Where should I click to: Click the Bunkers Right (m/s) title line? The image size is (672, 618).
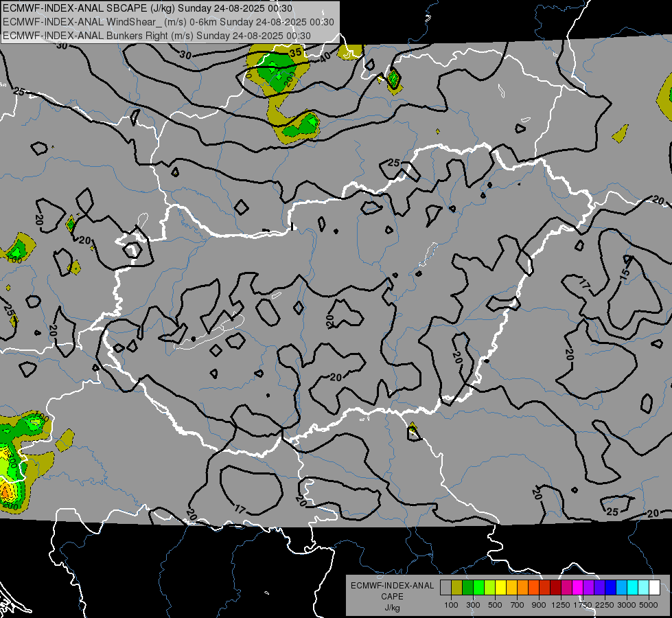(157, 36)
